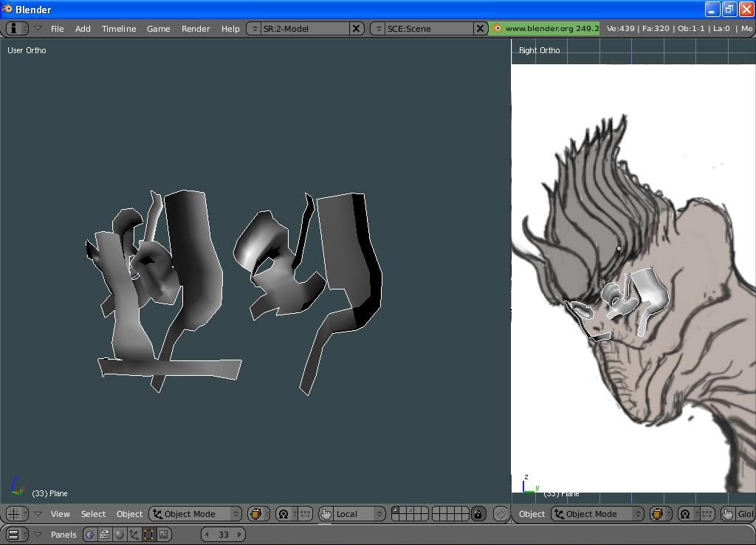756x545 pixels.
Task: Increase the frame number past 33
Action: [239, 535]
